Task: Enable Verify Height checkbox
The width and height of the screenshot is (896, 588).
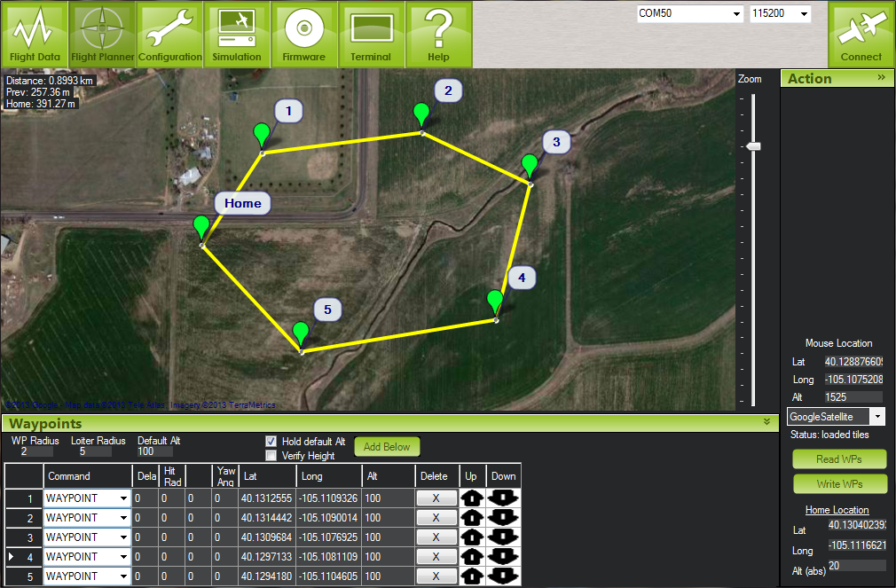Action: pos(271,456)
